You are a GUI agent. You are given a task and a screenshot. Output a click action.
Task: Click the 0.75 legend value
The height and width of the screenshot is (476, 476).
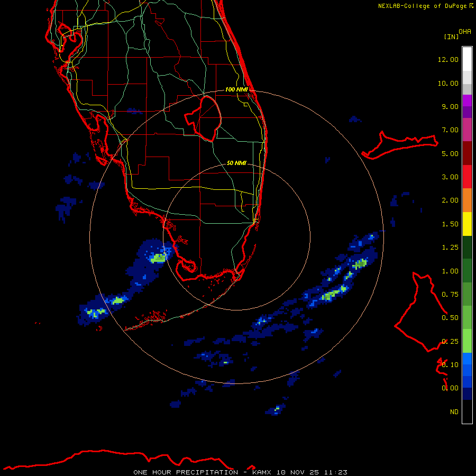(x=450, y=295)
